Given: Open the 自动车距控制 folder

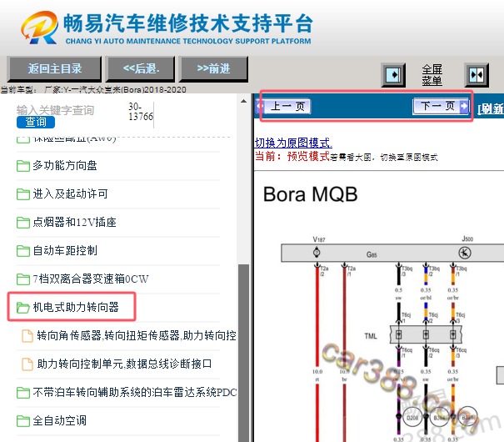Looking at the screenshot, I should coord(65,250).
